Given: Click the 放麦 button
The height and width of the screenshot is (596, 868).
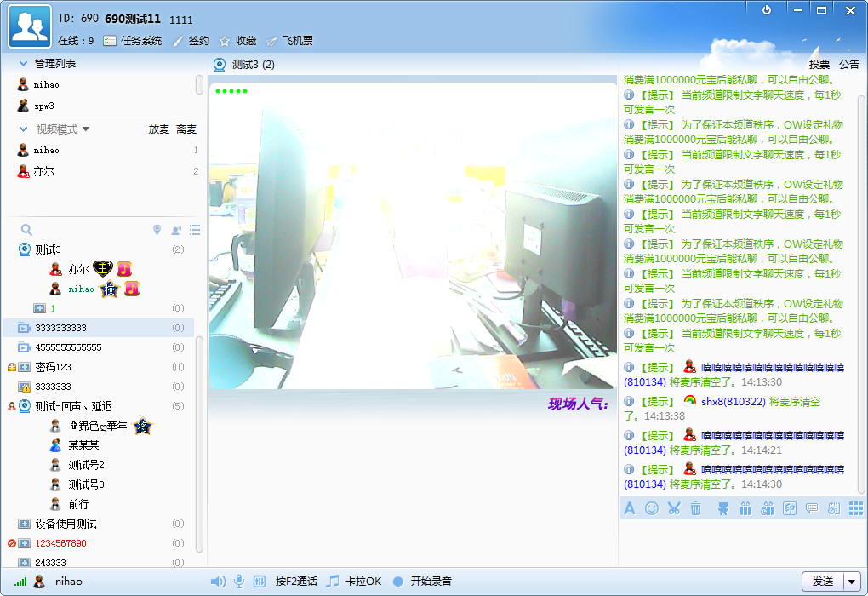Looking at the screenshot, I should click(x=159, y=129).
